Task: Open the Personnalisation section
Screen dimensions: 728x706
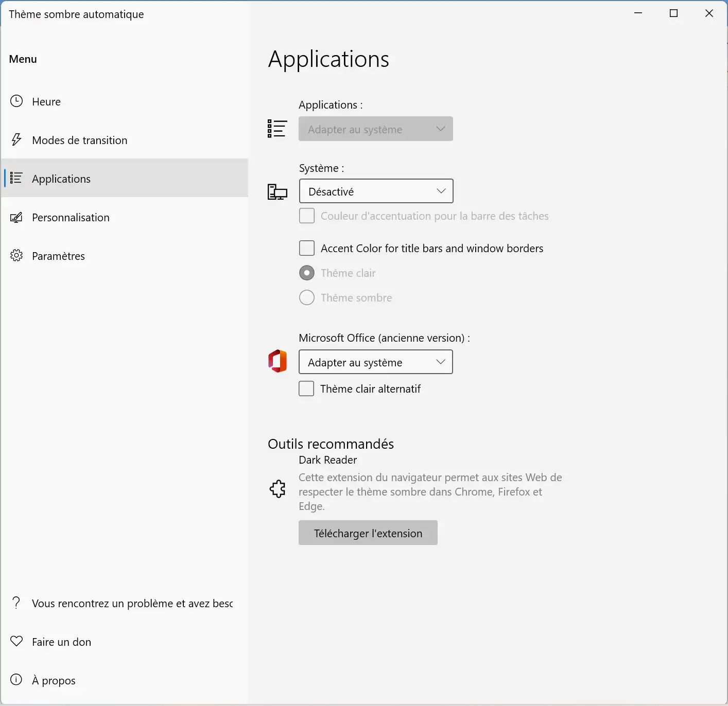Action: 125,217
